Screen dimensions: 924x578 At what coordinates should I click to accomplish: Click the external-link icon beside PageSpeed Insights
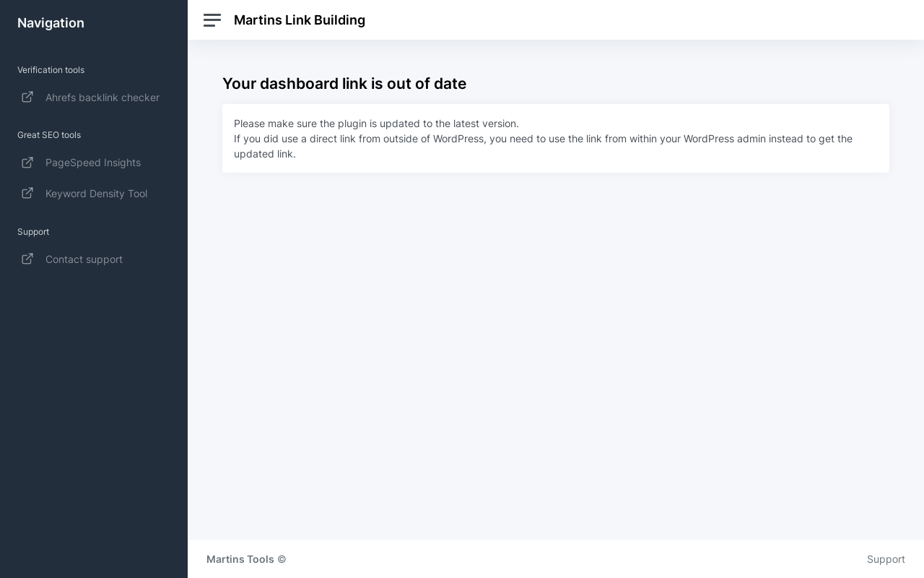pos(27,163)
